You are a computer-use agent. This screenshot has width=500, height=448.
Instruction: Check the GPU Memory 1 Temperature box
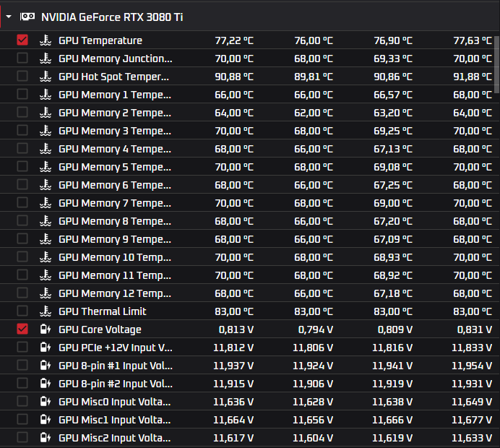22,95
